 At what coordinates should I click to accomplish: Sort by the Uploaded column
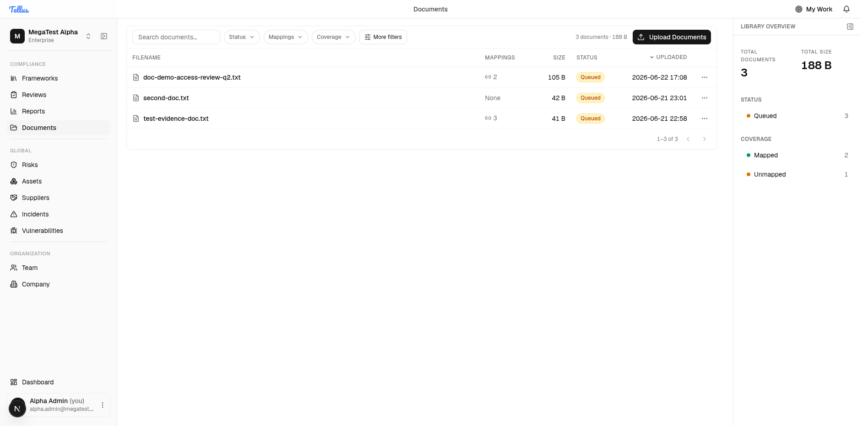pos(668,57)
